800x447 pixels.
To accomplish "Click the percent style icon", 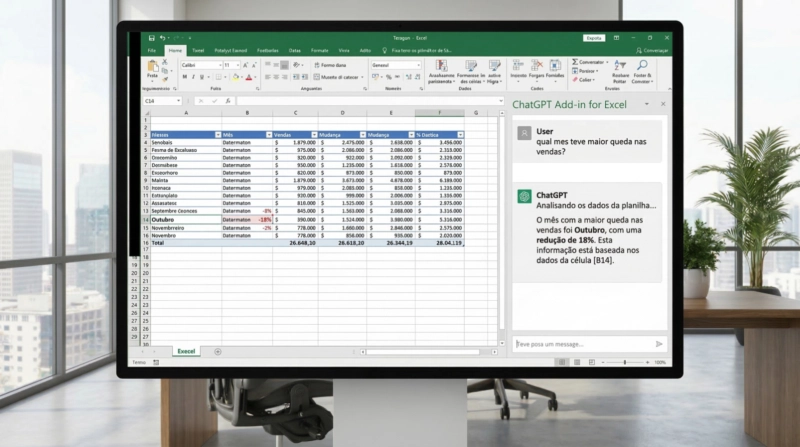I will click(389, 77).
